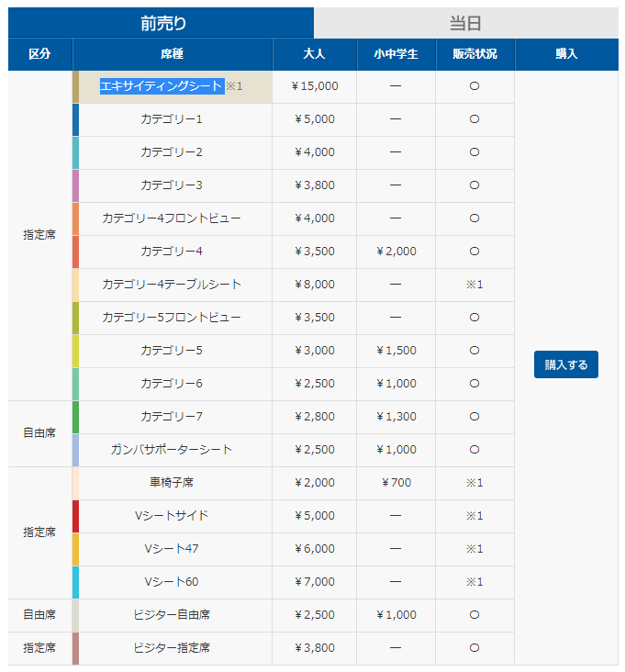Click the blue color bar beside カテゴリー1
Screen dimensions: 625x672
pyautogui.click(x=75, y=119)
